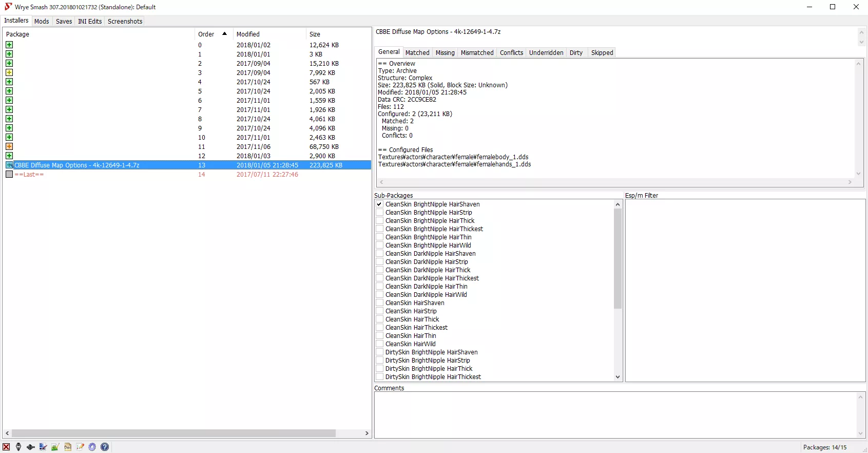The image size is (868, 453).
Task: Sort packages by Size column
Action: (339, 34)
